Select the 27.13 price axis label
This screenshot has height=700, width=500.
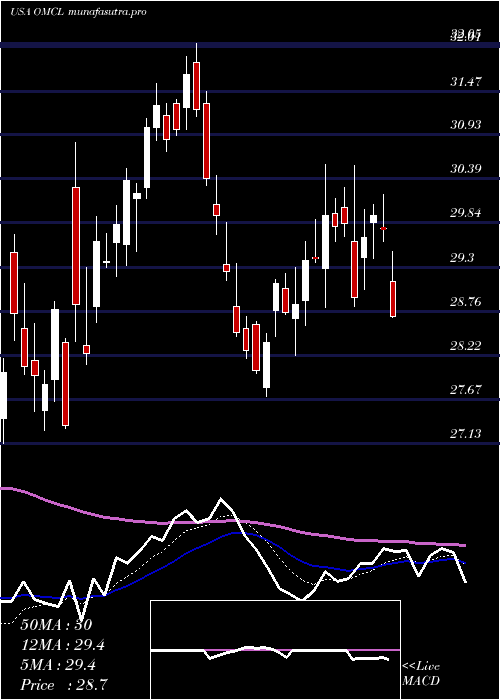click(x=466, y=433)
